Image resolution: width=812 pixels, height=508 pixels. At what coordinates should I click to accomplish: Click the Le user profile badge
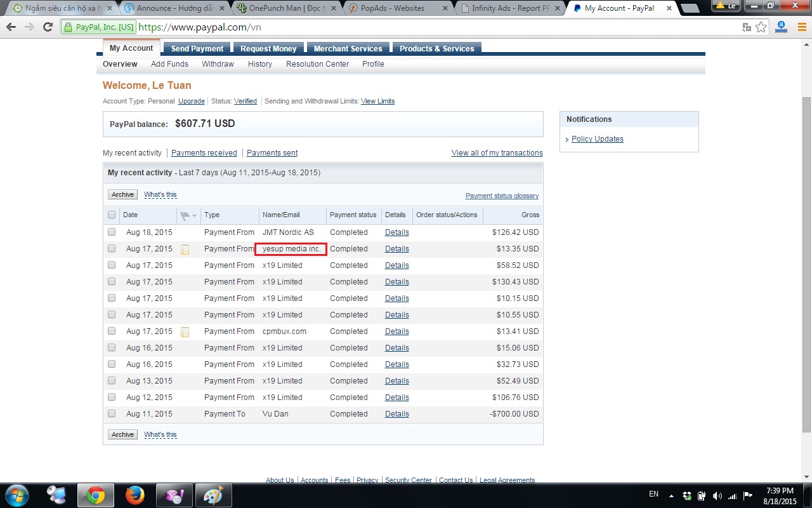(x=727, y=5)
